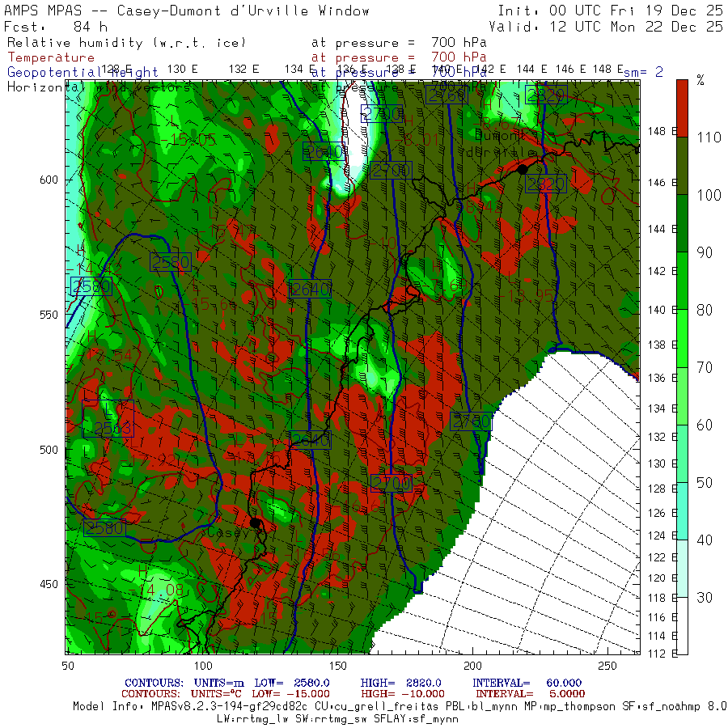Click the 'Init: 00 UTC Fri 19 Dec 25' text

pyautogui.click(x=610, y=11)
